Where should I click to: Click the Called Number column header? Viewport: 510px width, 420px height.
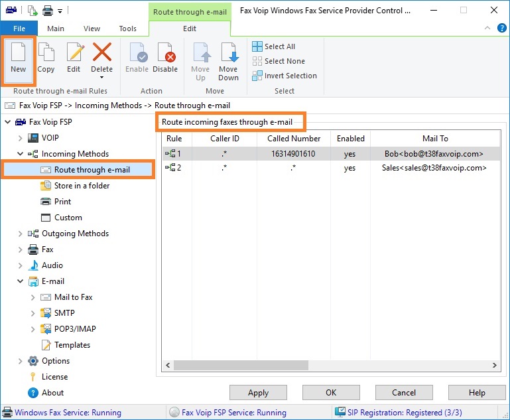coord(294,139)
